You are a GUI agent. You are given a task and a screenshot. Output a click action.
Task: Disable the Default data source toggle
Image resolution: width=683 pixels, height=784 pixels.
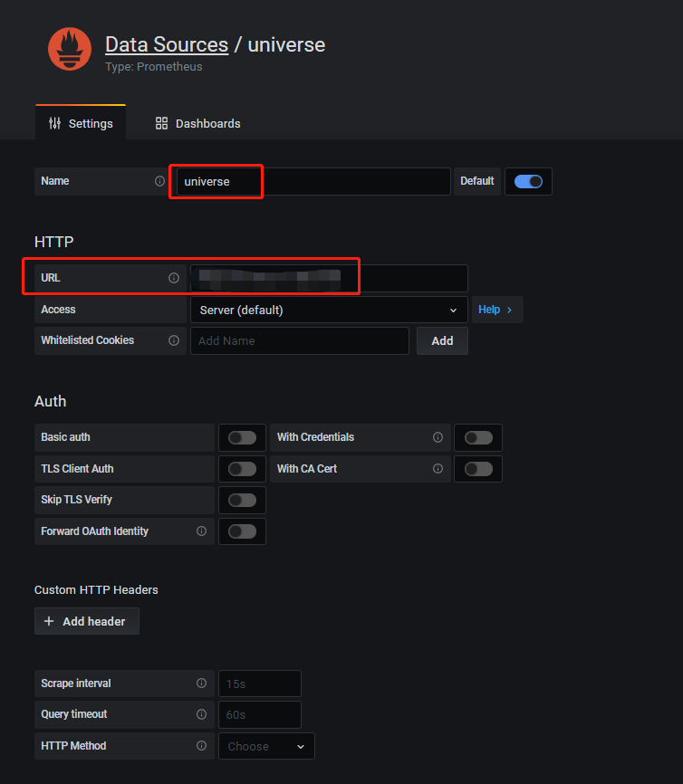528,181
